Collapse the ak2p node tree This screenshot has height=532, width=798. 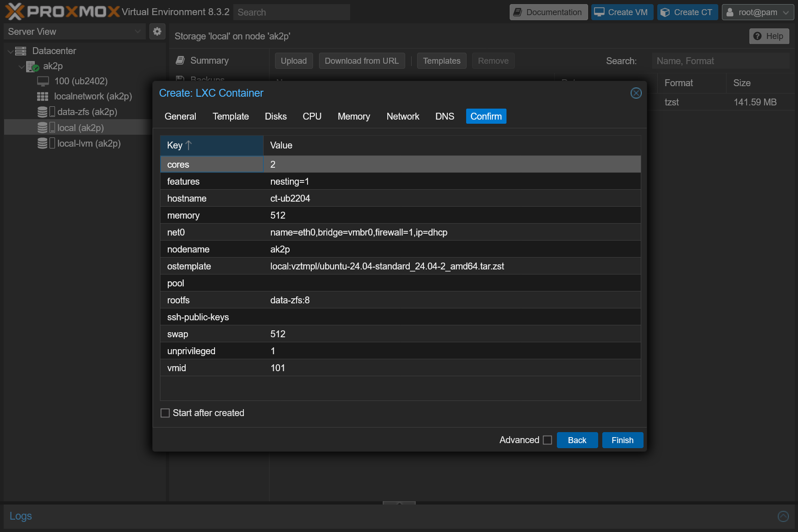pyautogui.click(x=21, y=67)
